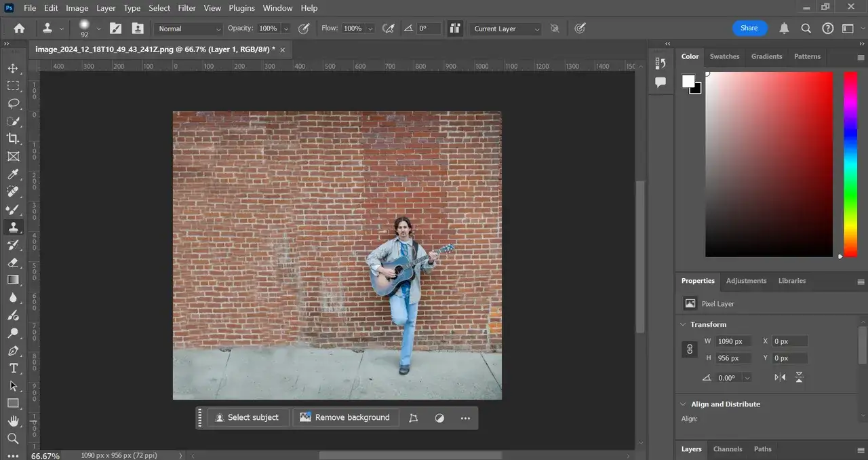
Task: Toggle airbrush-style build-up effects
Action: (x=389, y=28)
